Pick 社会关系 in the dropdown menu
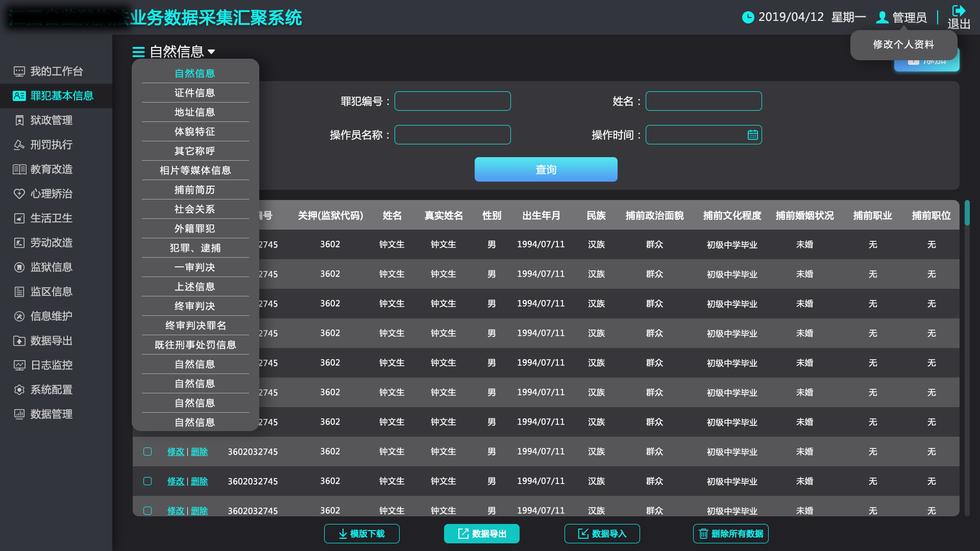980x551 pixels. click(195, 209)
